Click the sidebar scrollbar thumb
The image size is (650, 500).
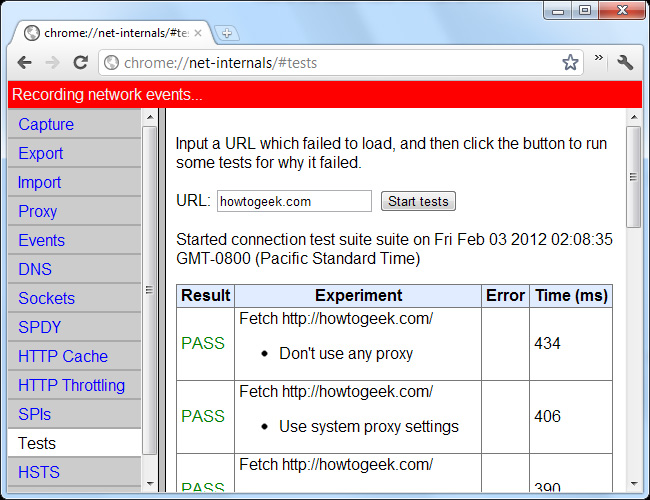(x=149, y=290)
